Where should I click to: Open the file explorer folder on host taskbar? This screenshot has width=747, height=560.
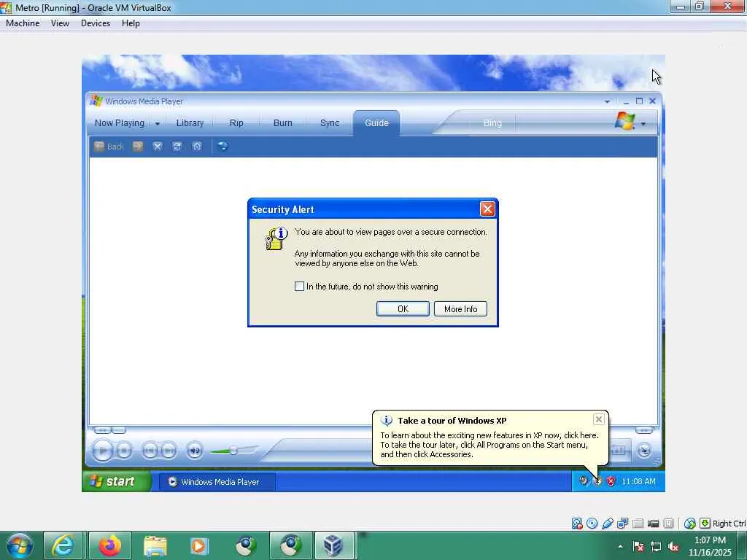point(155,545)
